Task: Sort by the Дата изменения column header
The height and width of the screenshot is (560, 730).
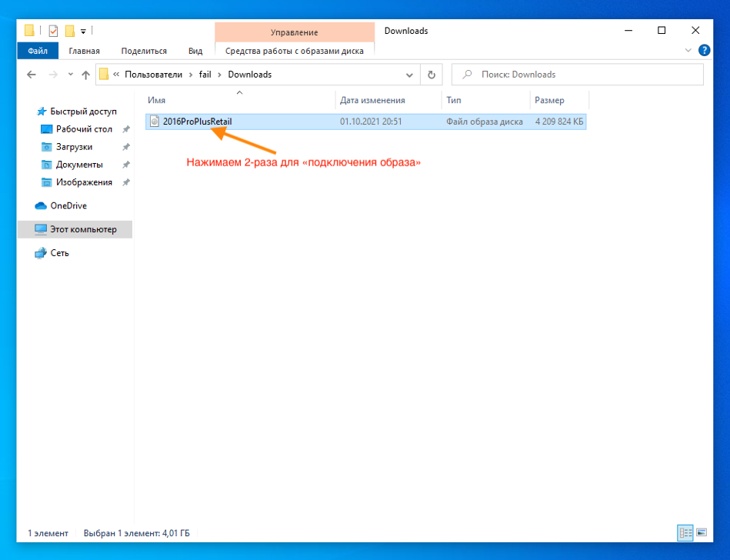Action: click(372, 100)
